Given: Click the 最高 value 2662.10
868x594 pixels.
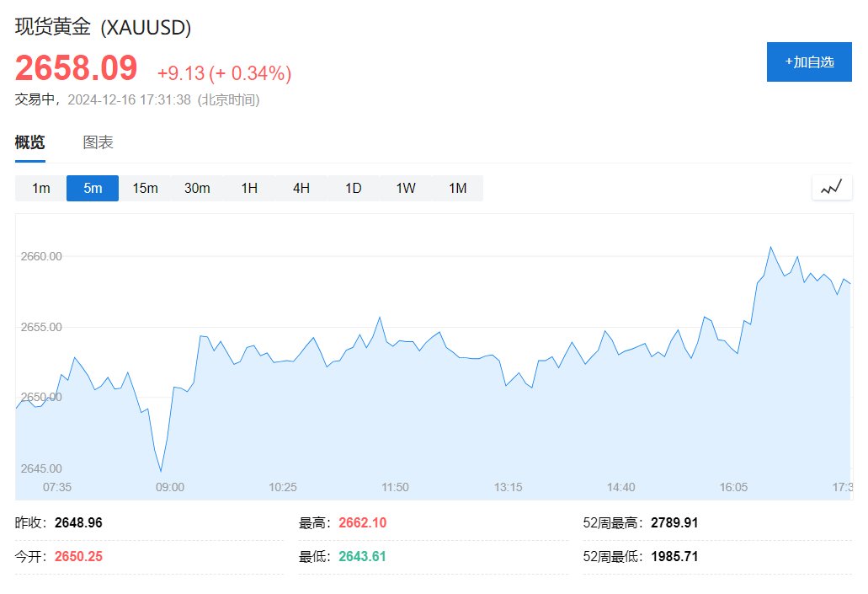Looking at the screenshot, I should (x=362, y=522).
